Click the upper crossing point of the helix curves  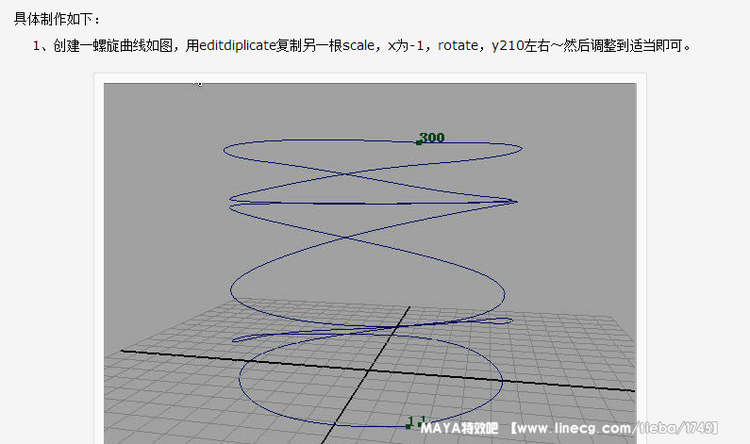coord(348,176)
